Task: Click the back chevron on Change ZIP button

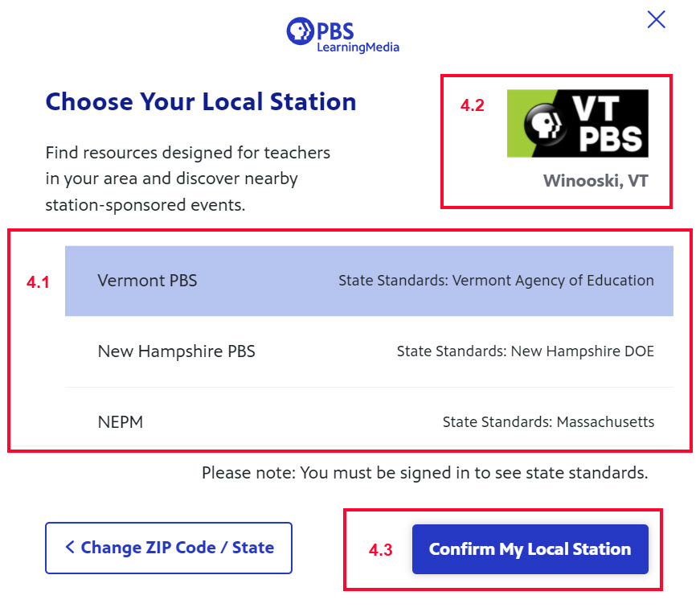Action: point(70,547)
